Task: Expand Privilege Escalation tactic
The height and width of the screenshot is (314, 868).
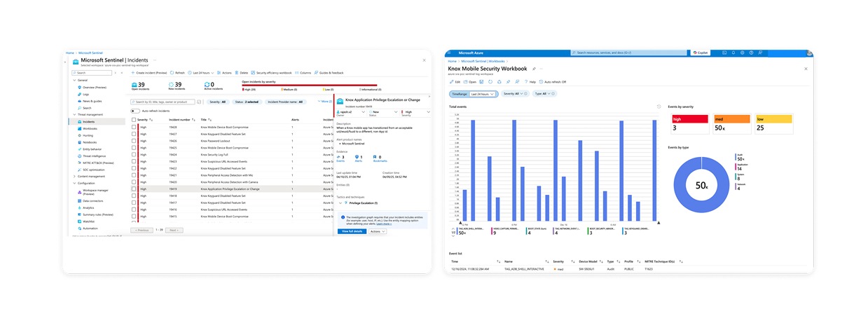Action: click(x=340, y=203)
